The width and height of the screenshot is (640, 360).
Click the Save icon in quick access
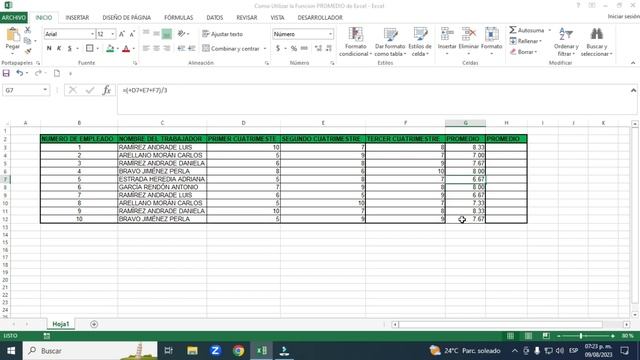pyautogui.click(x=6, y=73)
